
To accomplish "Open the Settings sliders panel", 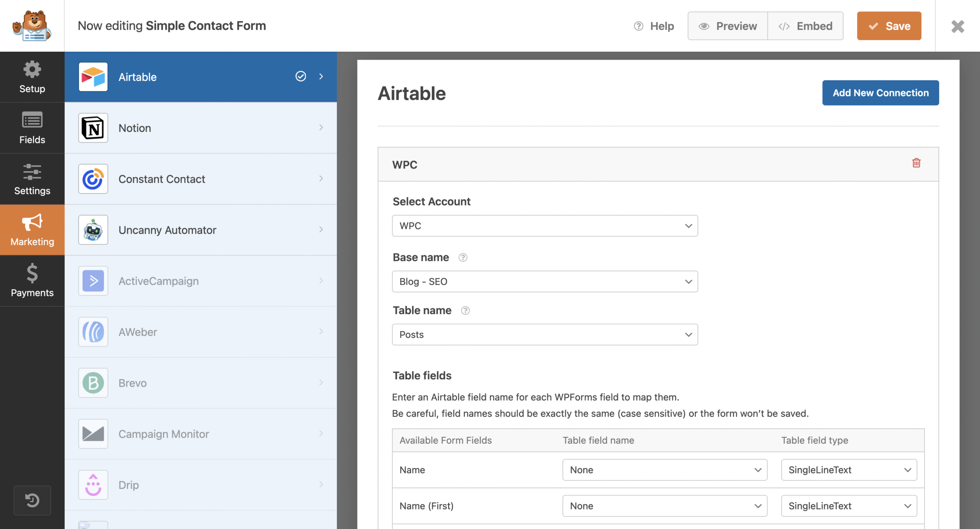I will (x=32, y=179).
